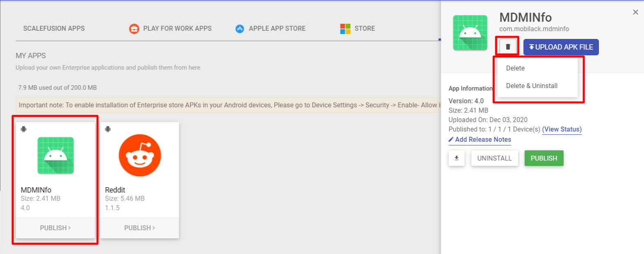Viewport: 644px width, 254px height.
Task: Choose Delete & Uninstall option
Action: 532,86
